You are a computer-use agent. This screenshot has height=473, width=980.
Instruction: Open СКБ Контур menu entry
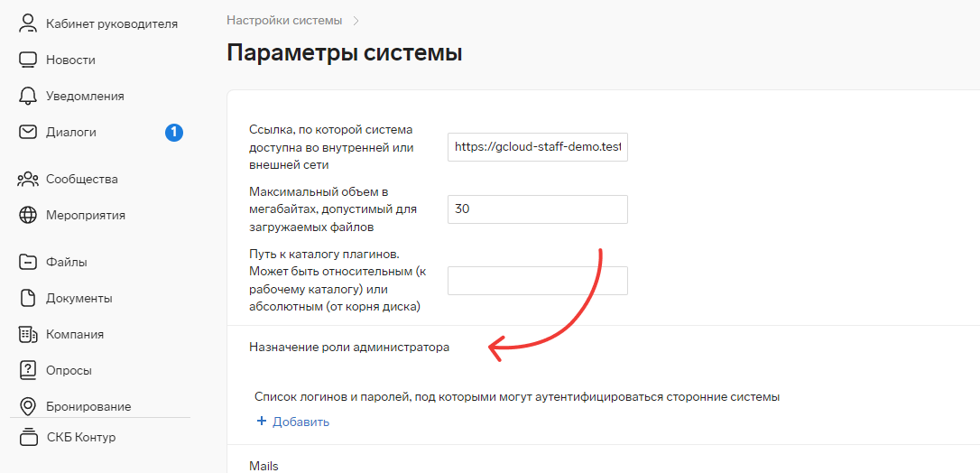[81, 438]
